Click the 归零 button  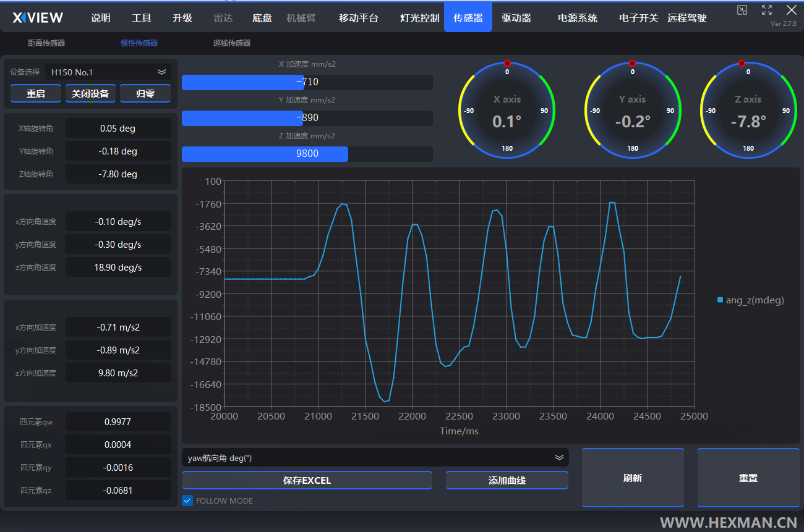[145, 93]
